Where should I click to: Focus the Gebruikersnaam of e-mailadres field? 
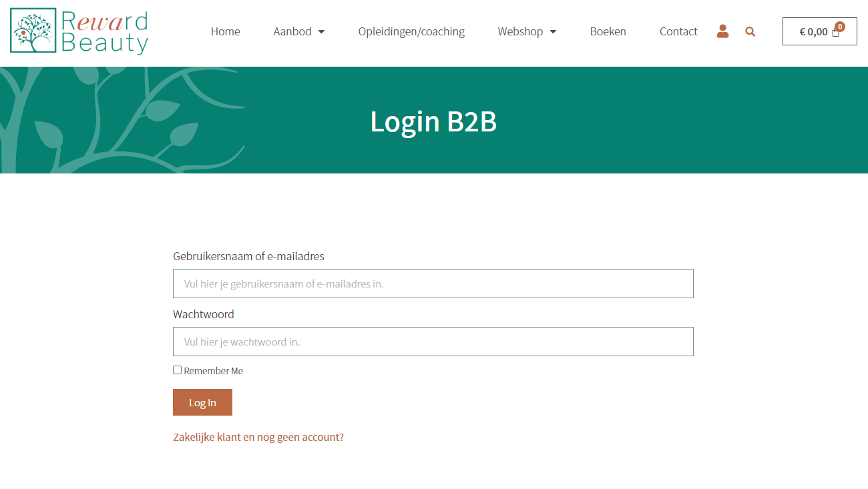433,284
